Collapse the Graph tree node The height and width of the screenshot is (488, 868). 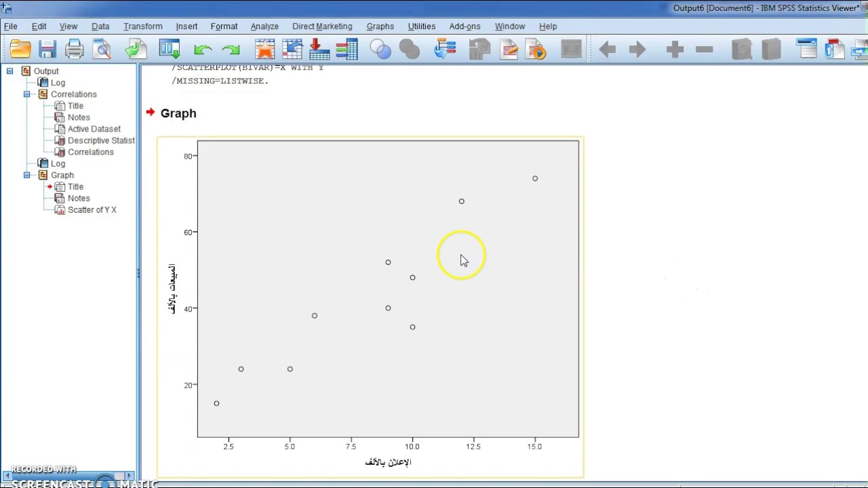[x=26, y=175]
